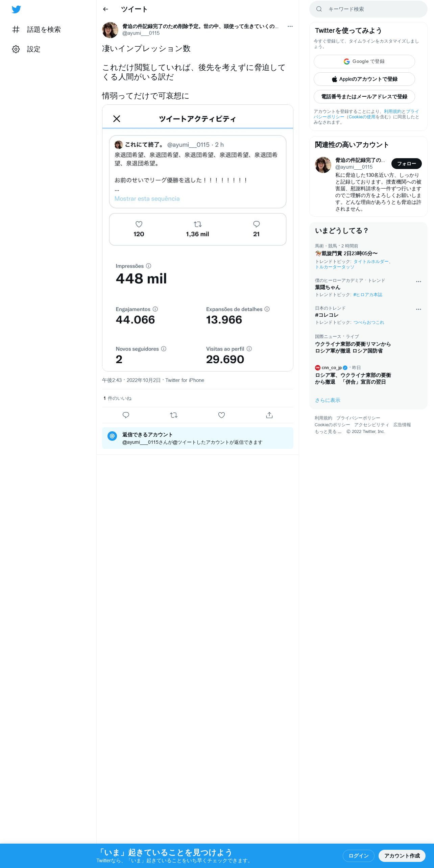Open the Twitter for iPhone source link
The height and width of the screenshot is (868, 434).
click(185, 380)
